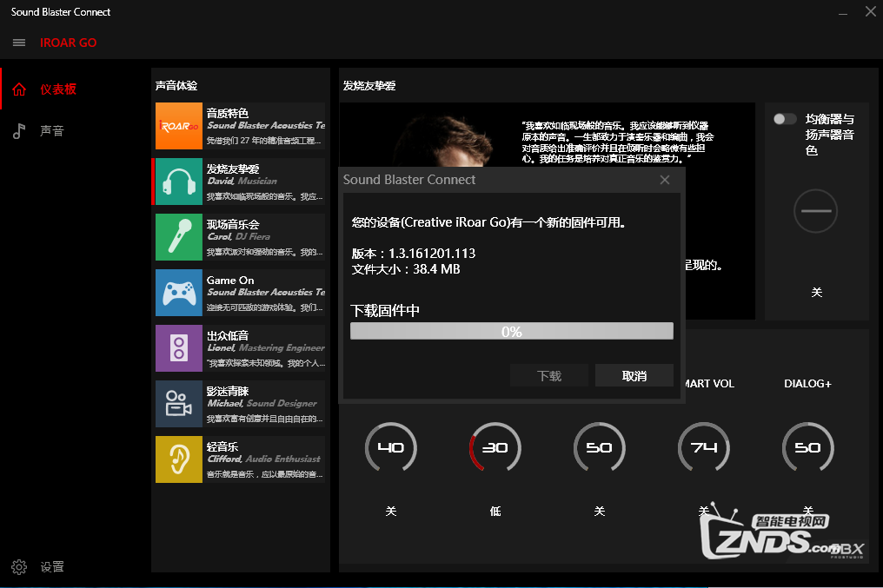
Task: Select the 出众低音 profile title
Action: click(x=228, y=335)
